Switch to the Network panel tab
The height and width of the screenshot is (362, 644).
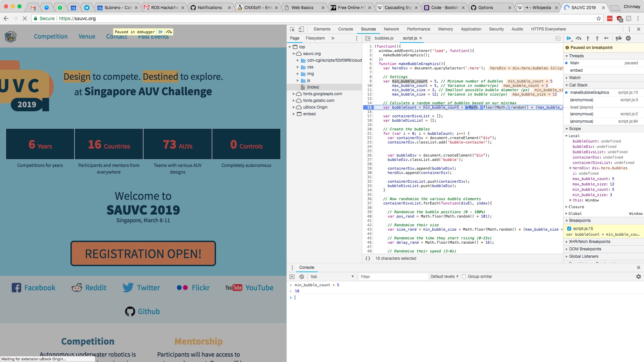click(x=391, y=29)
